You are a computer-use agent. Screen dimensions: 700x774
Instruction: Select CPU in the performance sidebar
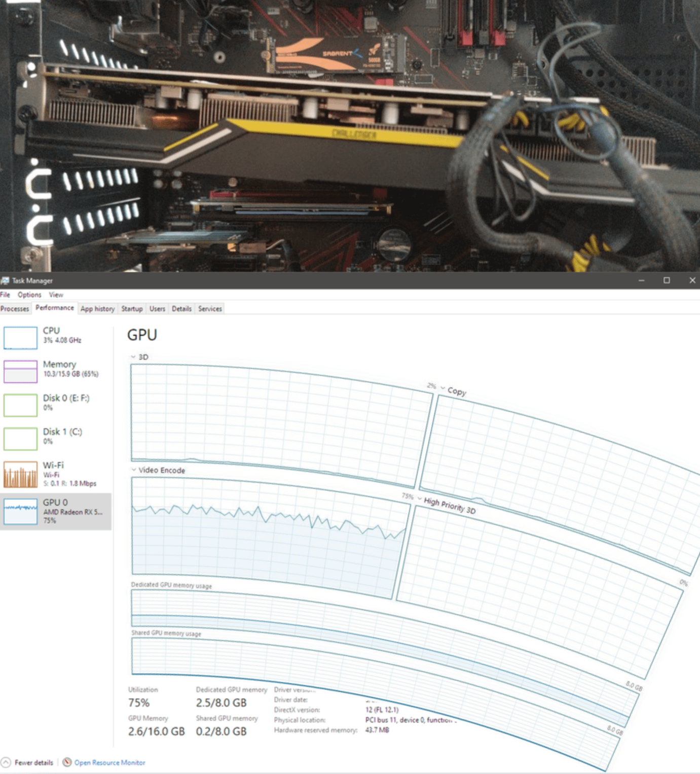point(56,337)
